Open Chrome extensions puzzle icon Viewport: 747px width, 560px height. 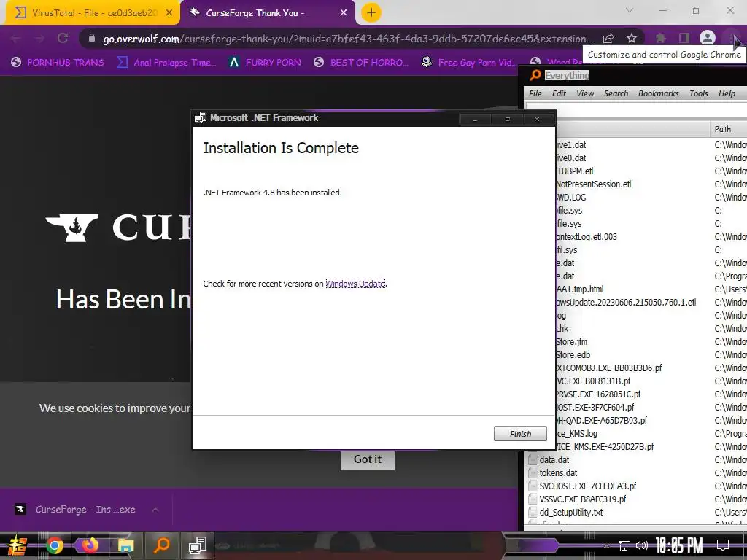pos(661,39)
